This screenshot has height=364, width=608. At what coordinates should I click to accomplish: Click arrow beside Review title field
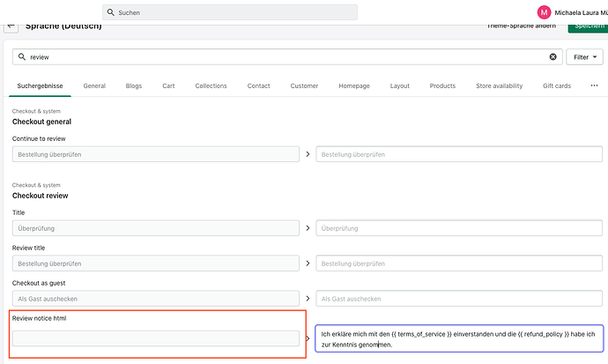(308, 263)
